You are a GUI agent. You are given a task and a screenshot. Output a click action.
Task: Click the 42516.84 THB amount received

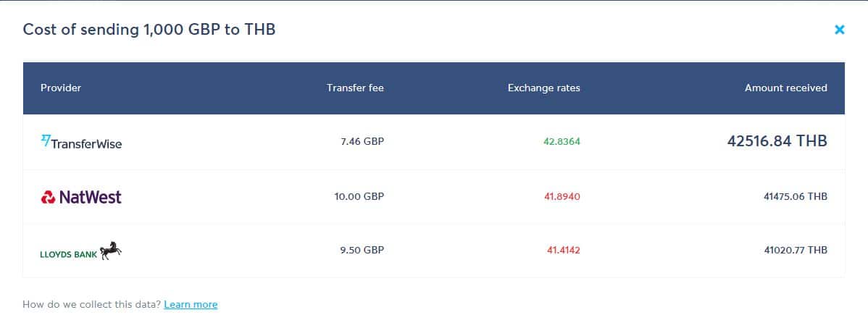[x=777, y=141]
